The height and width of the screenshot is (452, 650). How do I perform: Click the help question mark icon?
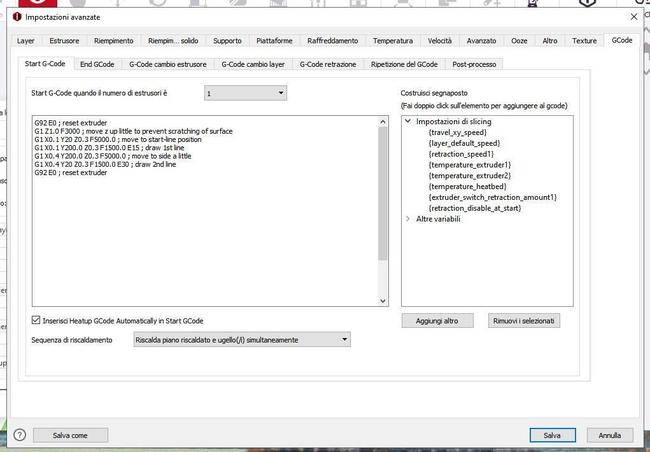tap(19, 435)
